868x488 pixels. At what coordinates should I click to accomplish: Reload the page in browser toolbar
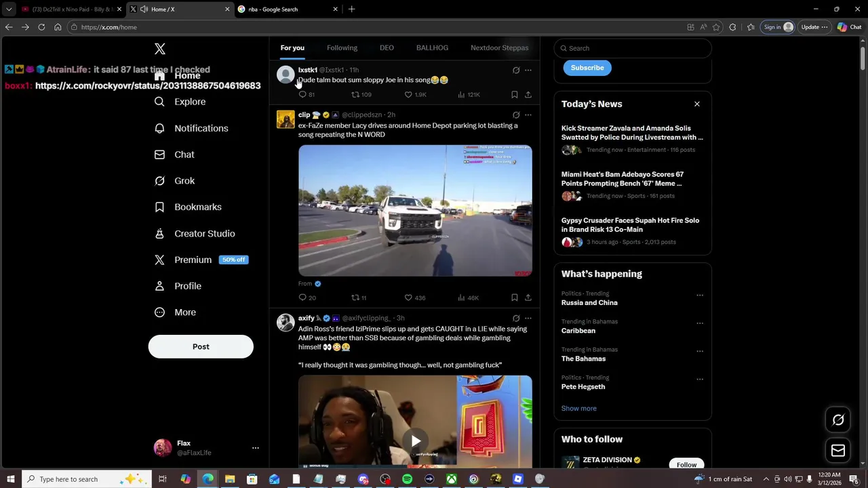(x=41, y=27)
